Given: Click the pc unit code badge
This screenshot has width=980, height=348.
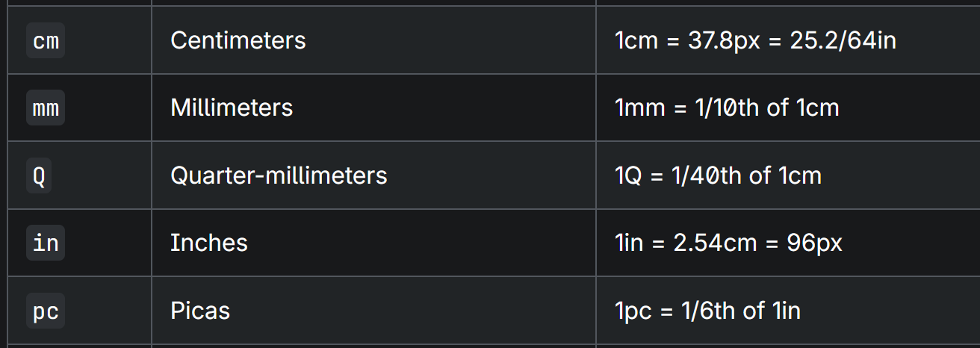Looking at the screenshot, I should (46, 311).
